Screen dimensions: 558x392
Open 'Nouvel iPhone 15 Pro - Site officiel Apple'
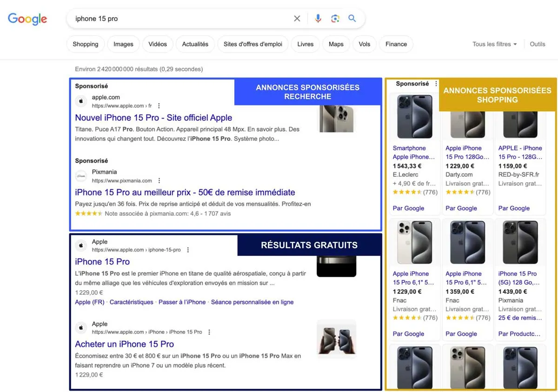(154, 118)
